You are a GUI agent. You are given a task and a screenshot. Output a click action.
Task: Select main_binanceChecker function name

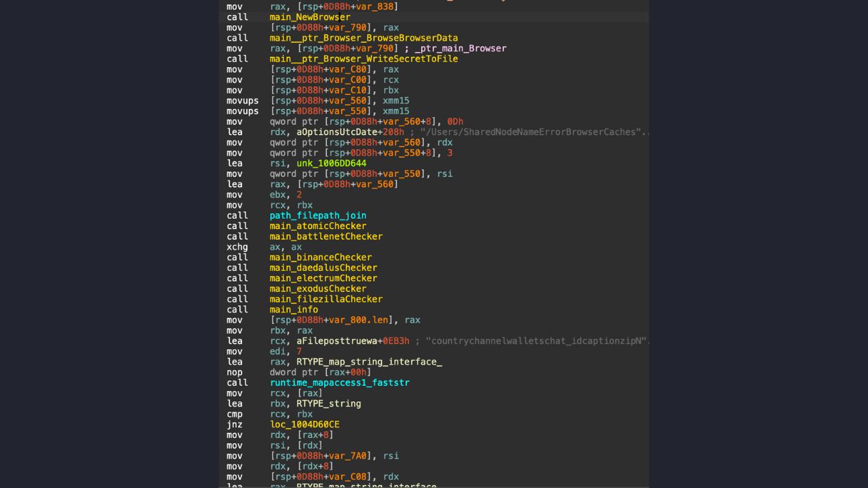pyautogui.click(x=320, y=258)
